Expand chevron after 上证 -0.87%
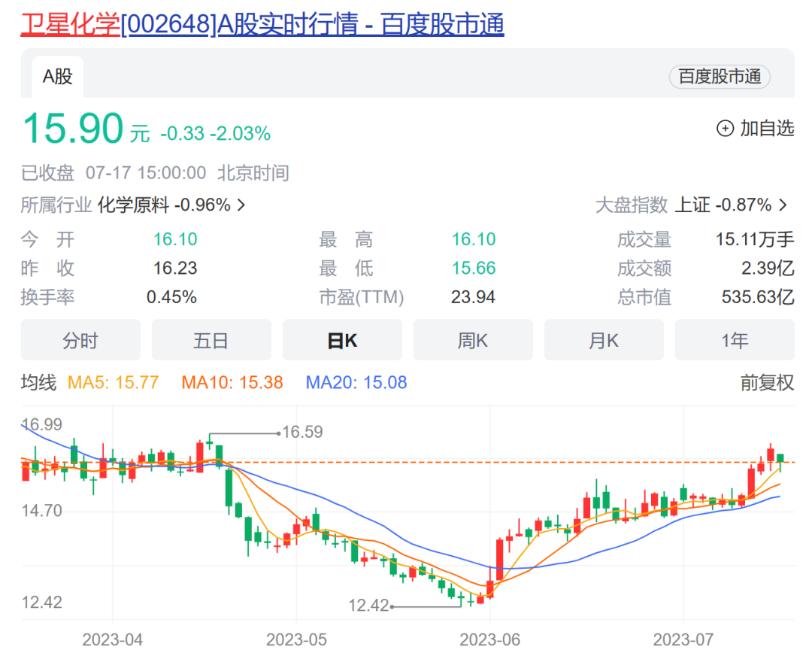 tap(783, 205)
